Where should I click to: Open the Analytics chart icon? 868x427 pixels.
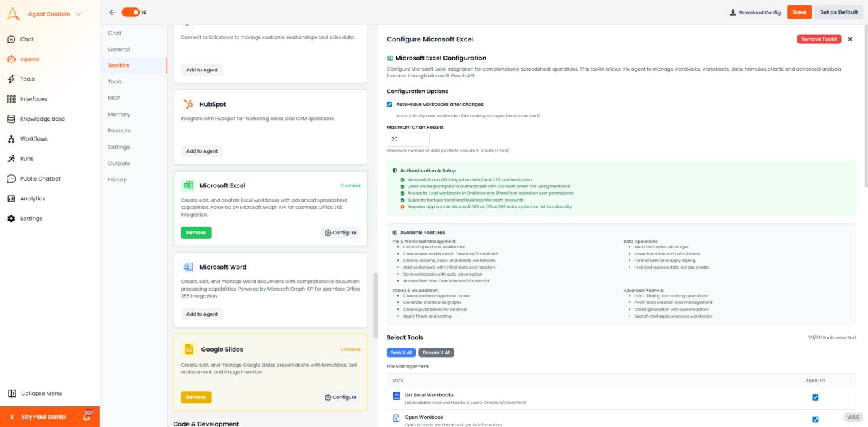click(x=12, y=198)
